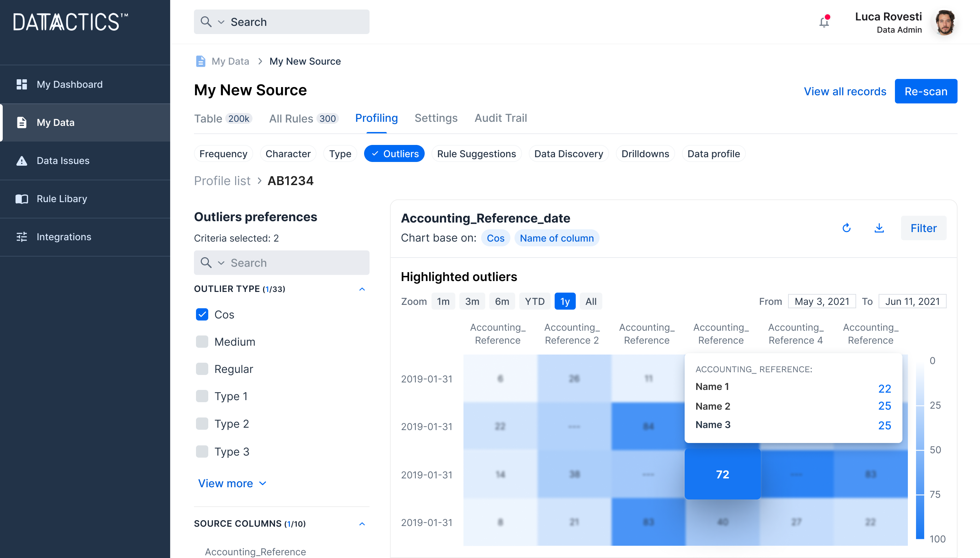Click the download icon for the chart
This screenshot has height=558, width=980.
[x=879, y=228]
